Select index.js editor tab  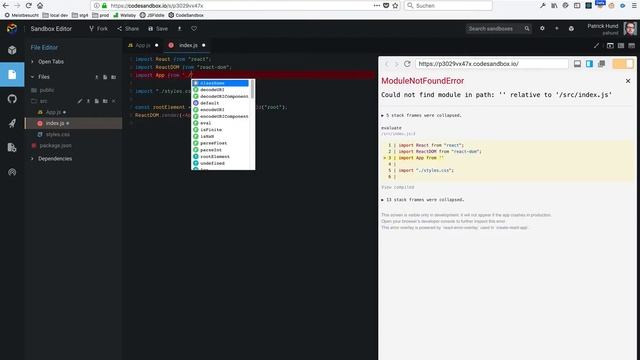188,45
